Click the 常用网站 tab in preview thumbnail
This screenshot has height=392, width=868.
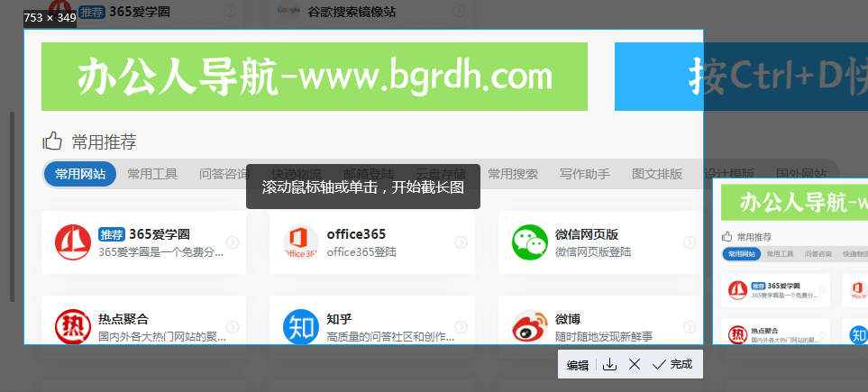coord(741,254)
